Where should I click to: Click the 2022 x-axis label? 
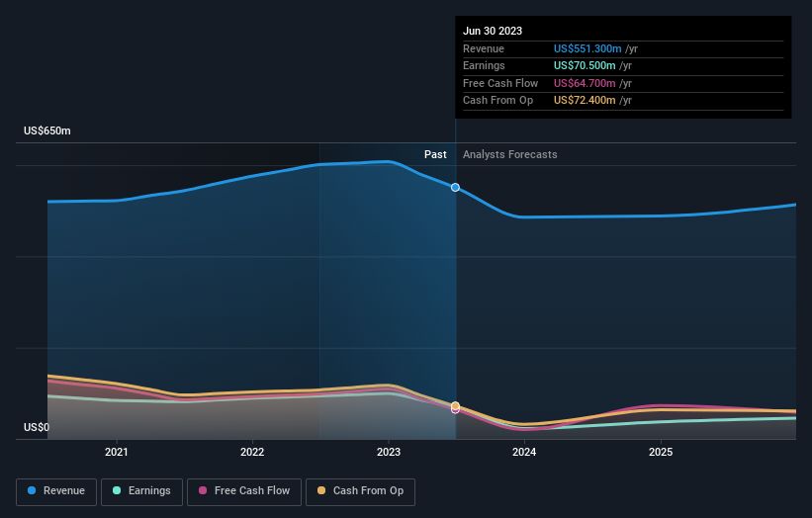252,452
